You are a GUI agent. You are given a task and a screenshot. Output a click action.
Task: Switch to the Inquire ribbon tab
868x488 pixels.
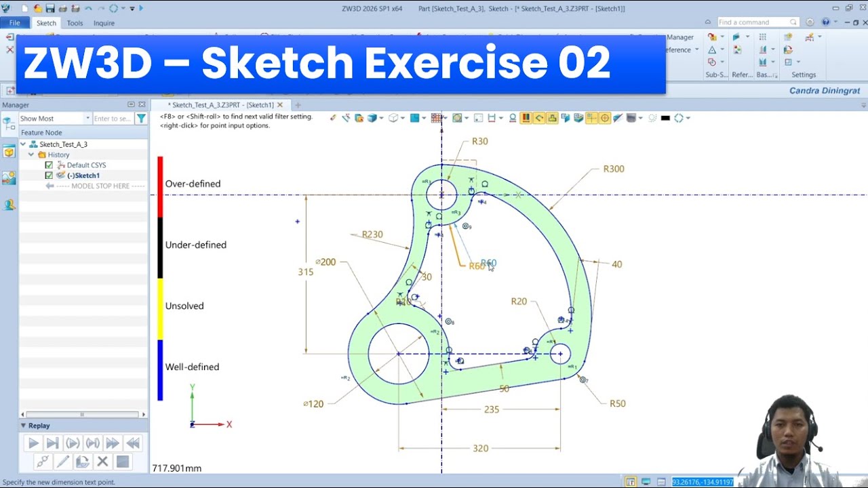(x=104, y=23)
